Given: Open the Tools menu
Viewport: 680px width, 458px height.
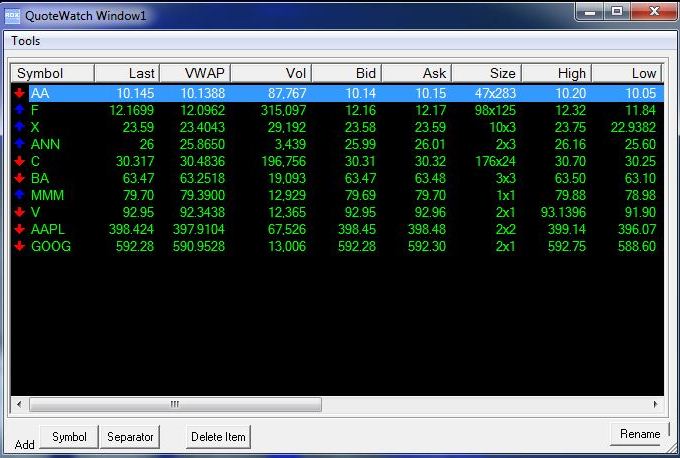Looking at the screenshot, I should click(x=26, y=41).
